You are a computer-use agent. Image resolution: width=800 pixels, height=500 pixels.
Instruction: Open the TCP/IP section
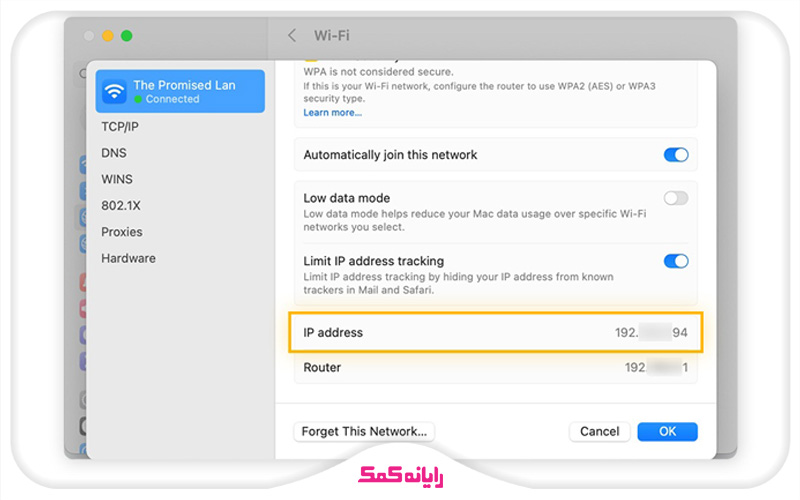tap(120, 127)
